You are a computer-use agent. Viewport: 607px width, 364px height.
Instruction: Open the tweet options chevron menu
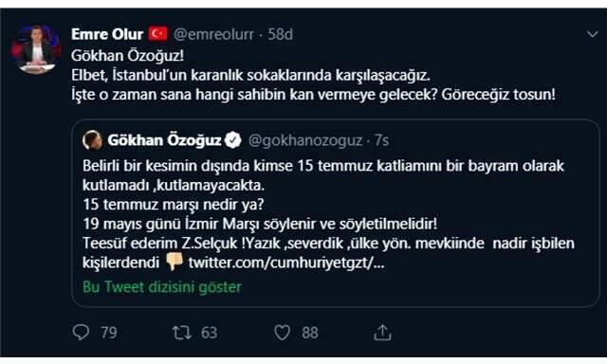592,34
